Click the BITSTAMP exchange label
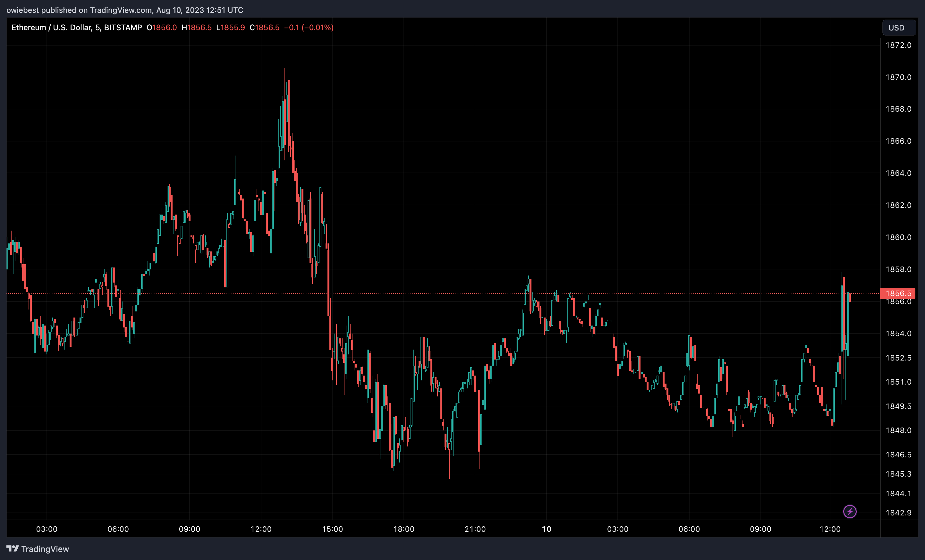 coord(123,27)
